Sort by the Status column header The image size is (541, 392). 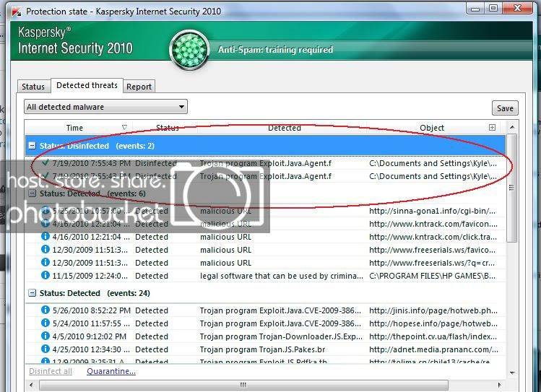point(168,128)
